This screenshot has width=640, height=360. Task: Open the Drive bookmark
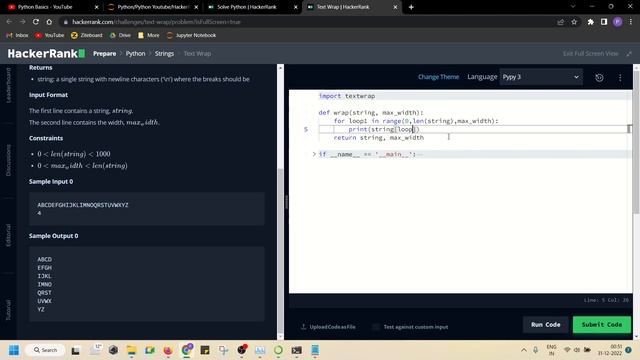pos(120,36)
